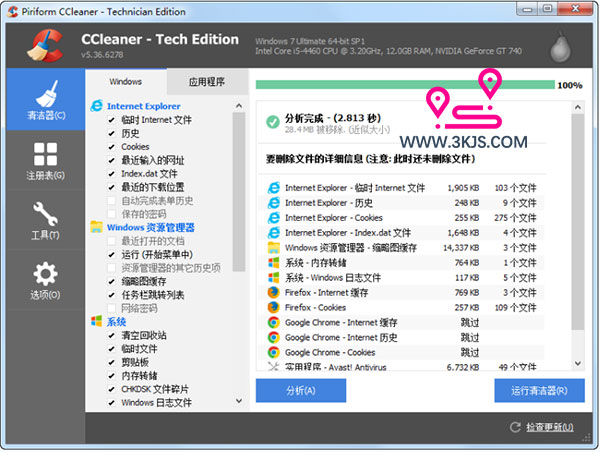Uncheck the IE Cookies checkbox in left list
Viewport: 600px width, 452px height.
111,147
